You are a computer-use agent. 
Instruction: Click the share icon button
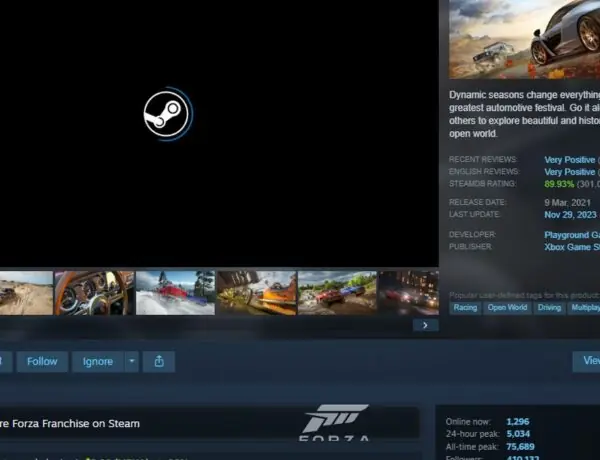[x=159, y=361]
